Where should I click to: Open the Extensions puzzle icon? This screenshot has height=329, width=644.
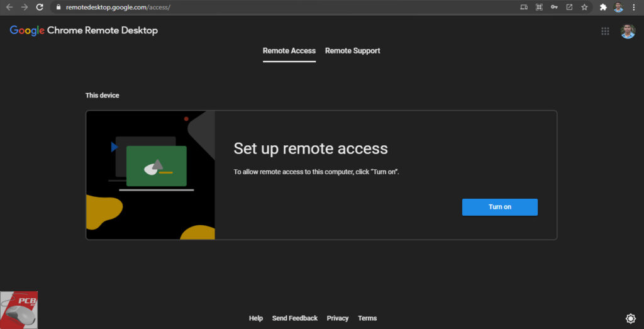coord(604,8)
